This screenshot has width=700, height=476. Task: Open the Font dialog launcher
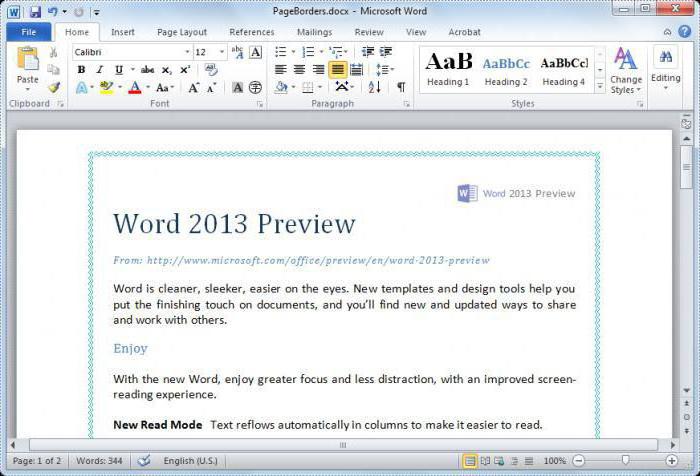click(259, 104)
